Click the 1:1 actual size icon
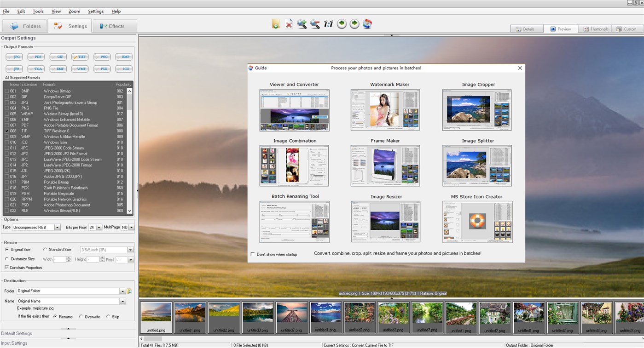 (328, 24)
